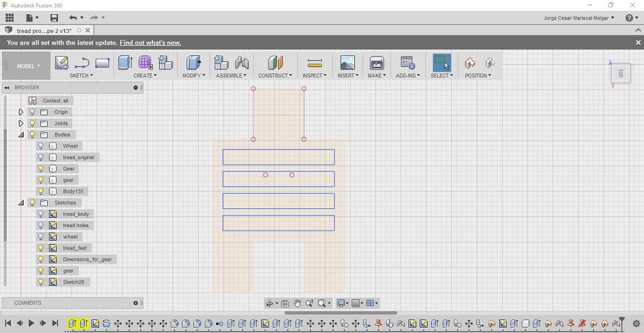The width and height of the screenshot is (644, 333).
Task: Open the CONSTRUCT menu
Action: [x=275, y=75]
